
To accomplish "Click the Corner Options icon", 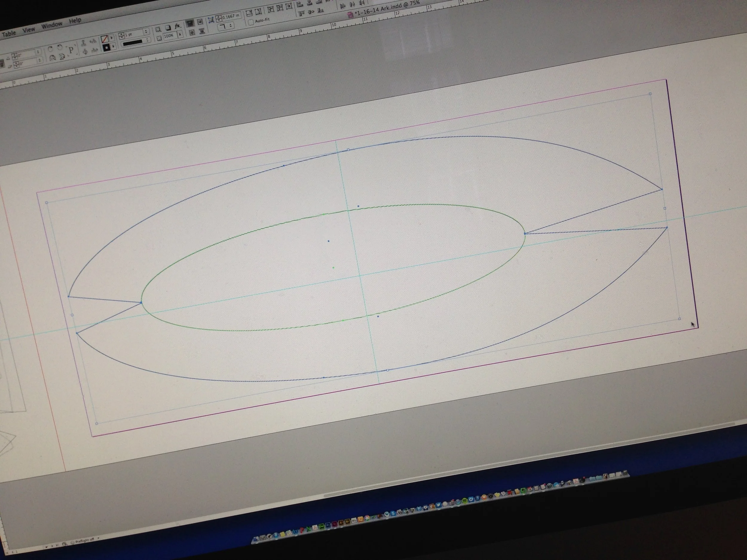I will tap(211, 20).
